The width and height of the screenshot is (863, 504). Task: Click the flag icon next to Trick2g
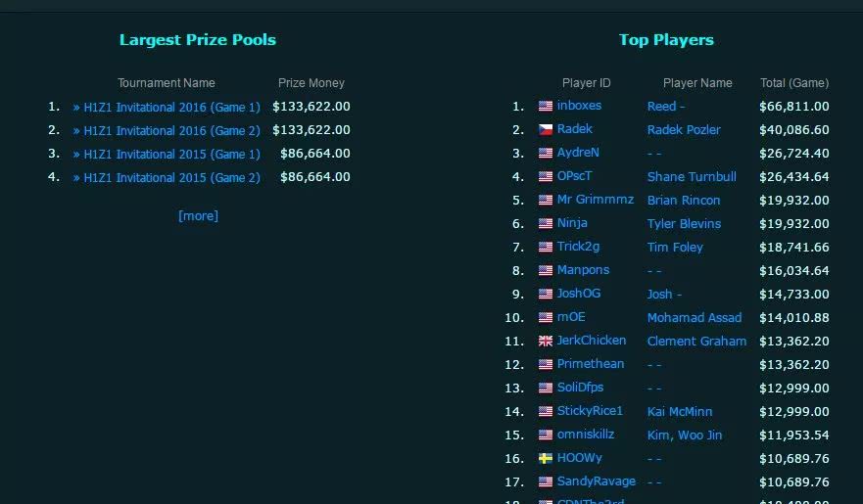point(546,247)
